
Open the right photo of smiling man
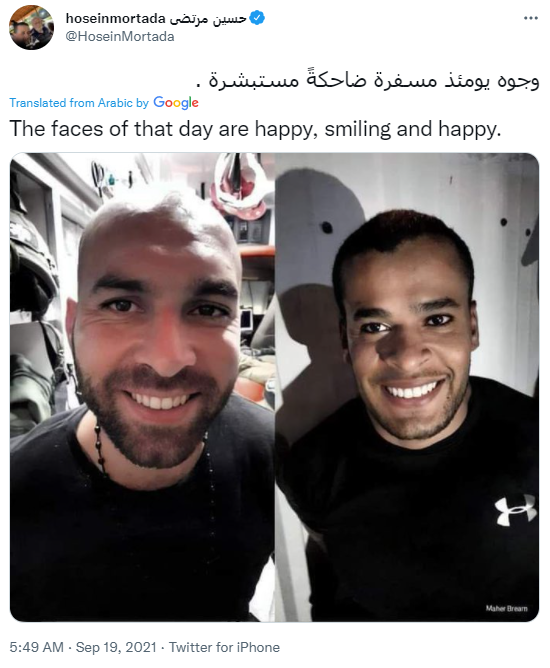pos(407,387)
